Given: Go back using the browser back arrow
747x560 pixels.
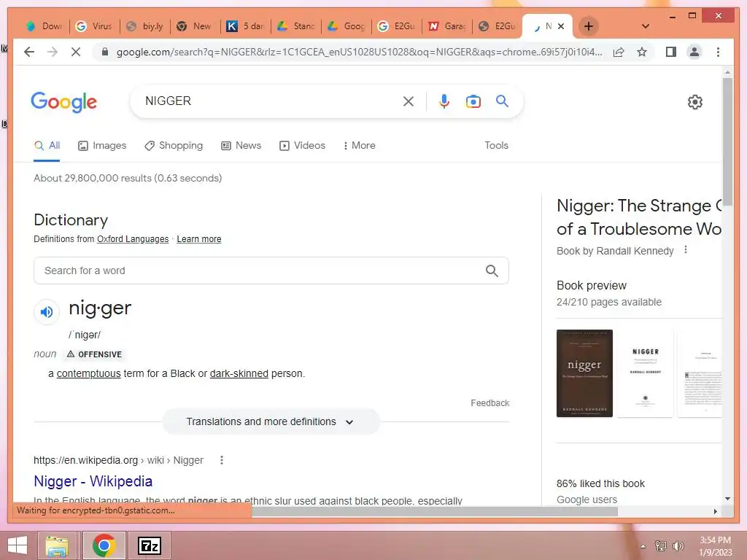Looking at the screenshot, I should click(29, 52).
